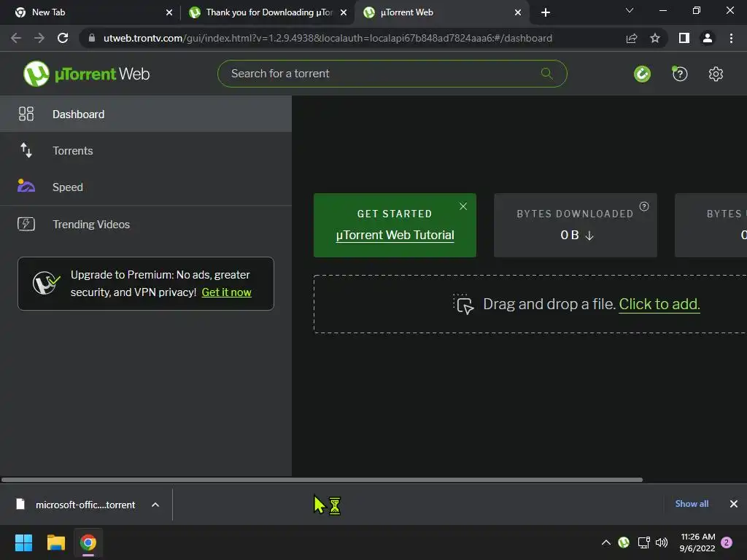
Task: Open Chrome three-dot menu
Action: (x=731, y=38)
